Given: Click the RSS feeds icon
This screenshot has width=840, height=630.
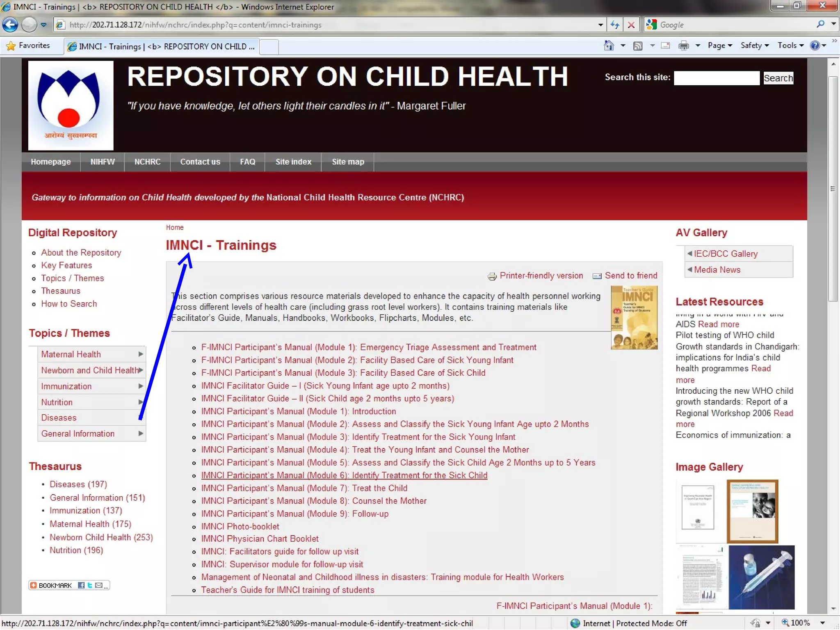Looking at the screenshot, I should tap(638, 46).
